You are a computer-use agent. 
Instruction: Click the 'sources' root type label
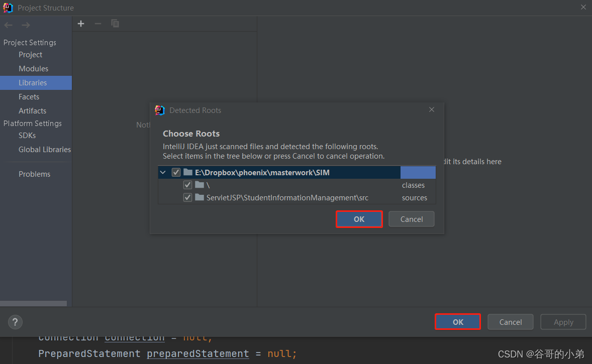(x=414, y=198)
